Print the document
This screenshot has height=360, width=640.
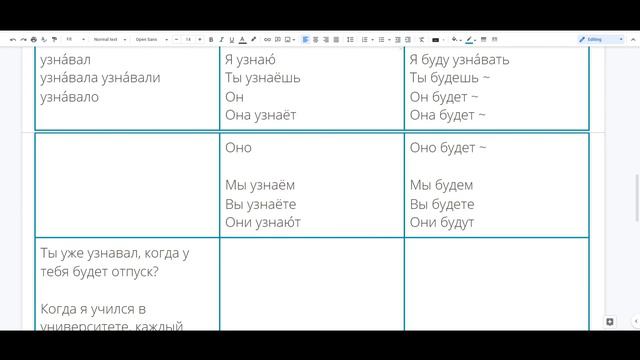[33, 40]
